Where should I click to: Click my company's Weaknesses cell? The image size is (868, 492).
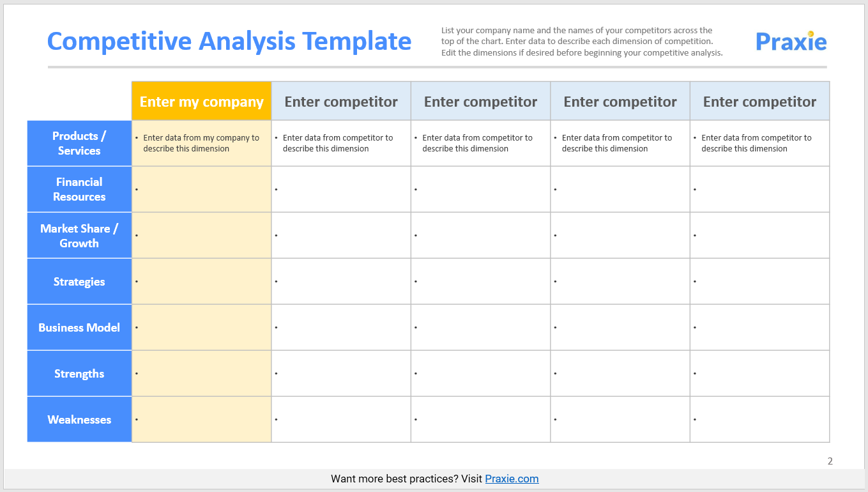click(201, 419)
